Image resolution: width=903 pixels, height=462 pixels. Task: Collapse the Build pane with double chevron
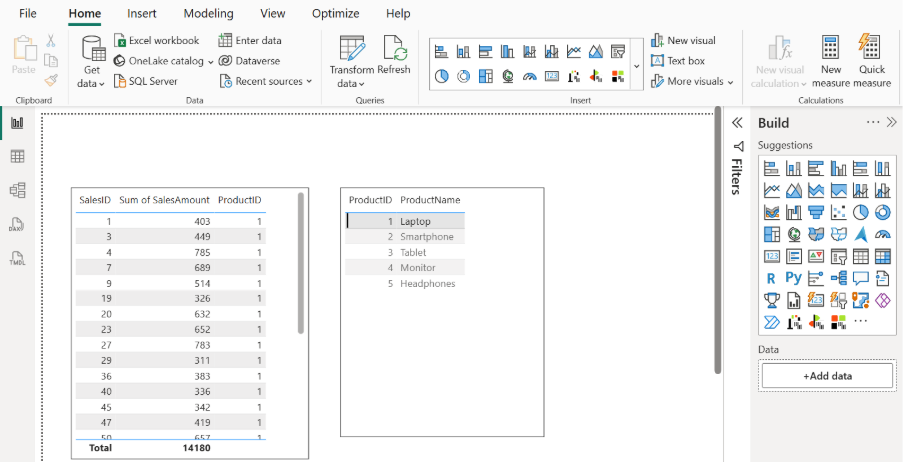pos(892,122)
